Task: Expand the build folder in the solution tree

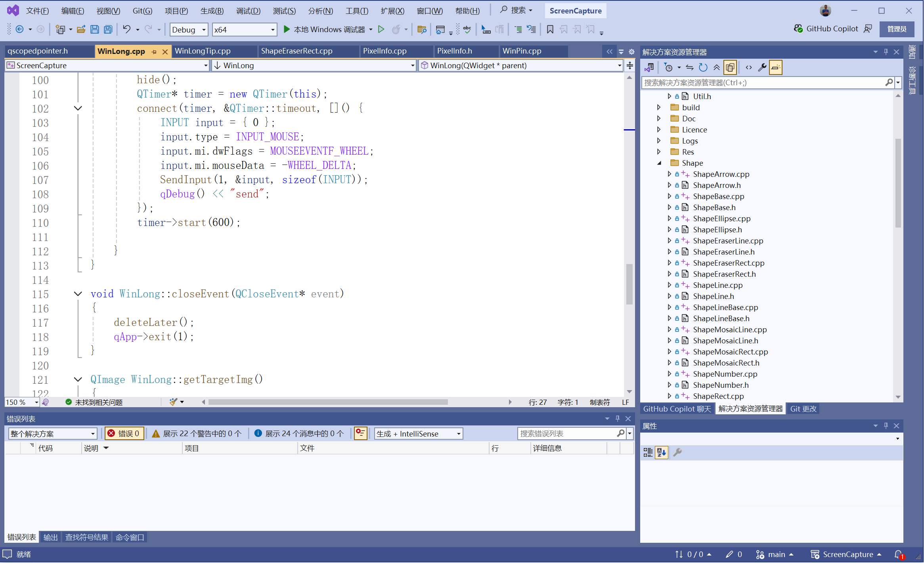Action: point(659,107)
